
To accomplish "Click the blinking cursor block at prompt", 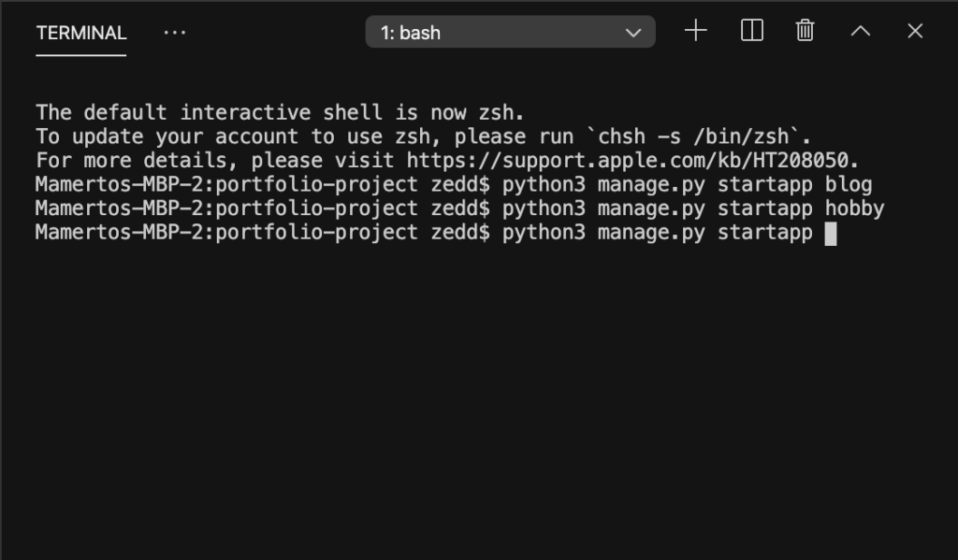I will tap(831, 234).
